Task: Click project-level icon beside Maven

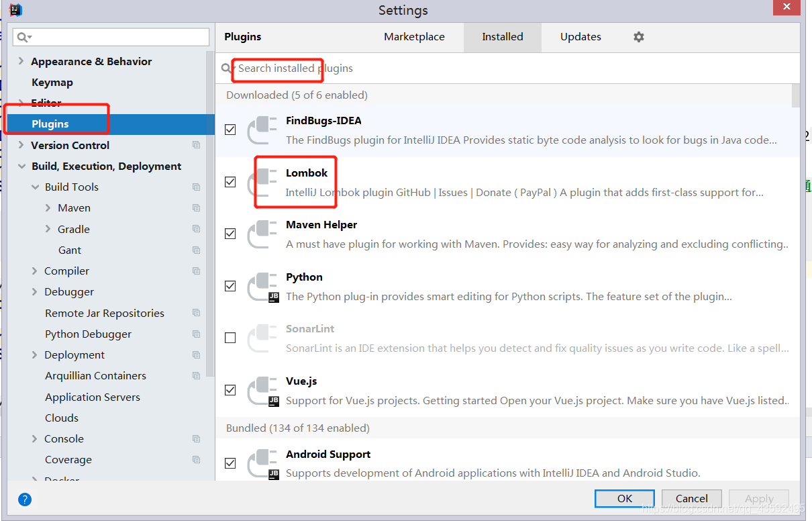Action: coord(196,208)
